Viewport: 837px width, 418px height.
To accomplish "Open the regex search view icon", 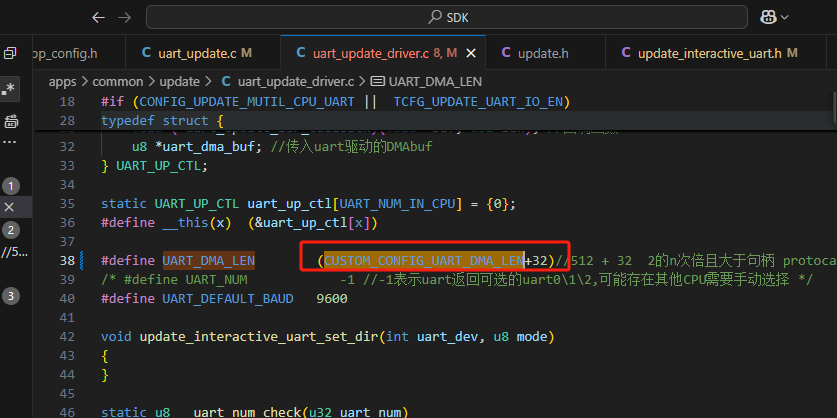I will pos(10,89).
